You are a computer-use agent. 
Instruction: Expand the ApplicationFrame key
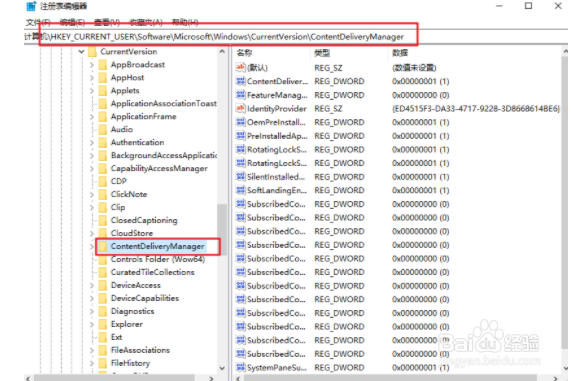point(92,117)
